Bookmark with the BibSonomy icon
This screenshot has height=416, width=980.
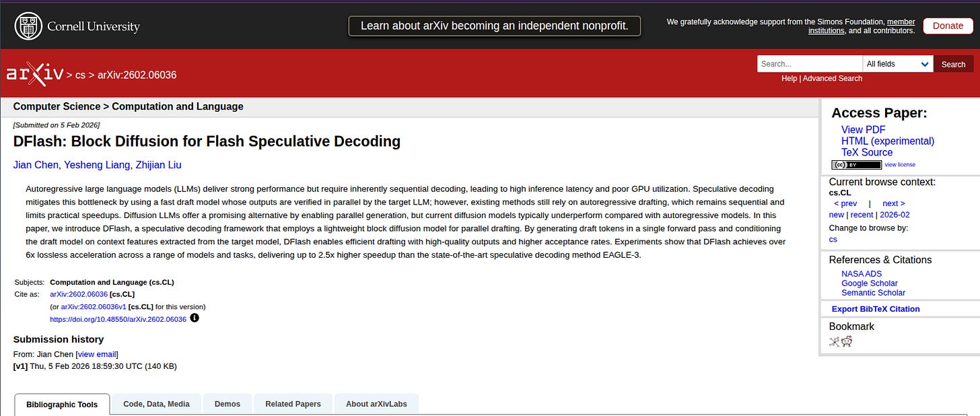tap(835, 341)
